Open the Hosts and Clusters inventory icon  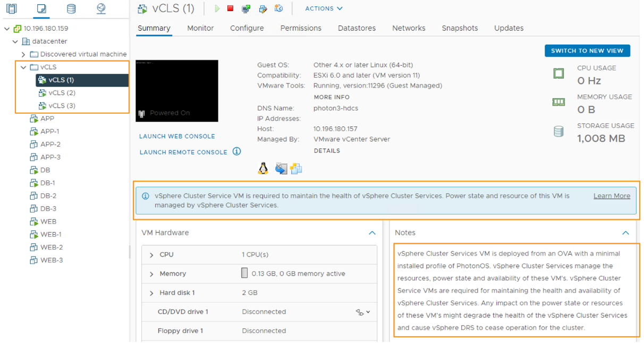[x=11, y=8]
